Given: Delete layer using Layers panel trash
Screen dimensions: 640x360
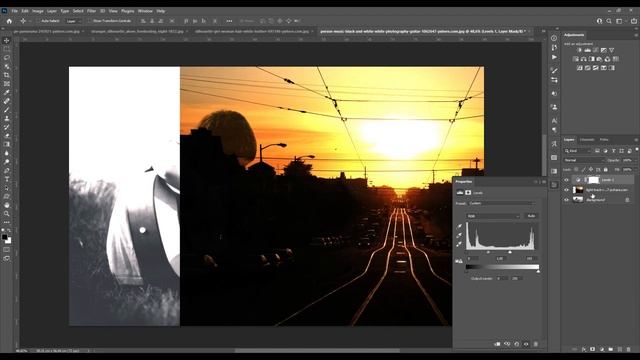Looking at the screenshot, I should point(629,349).
